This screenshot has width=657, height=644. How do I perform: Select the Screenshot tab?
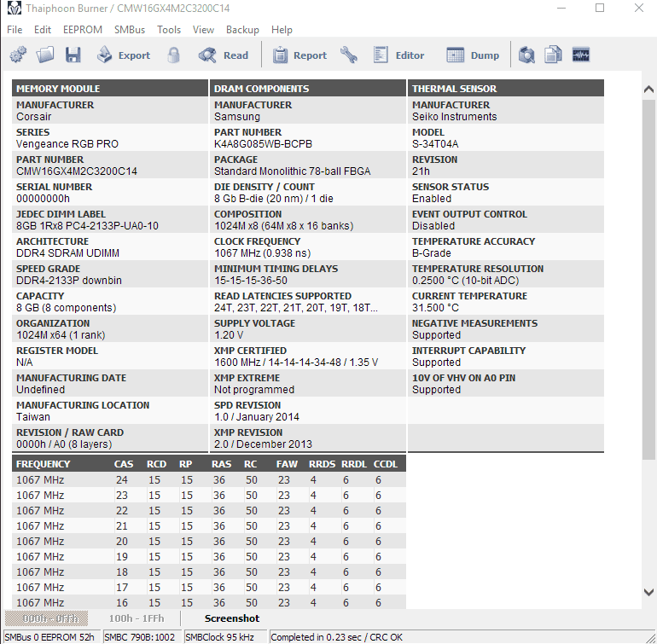point(232,618)
